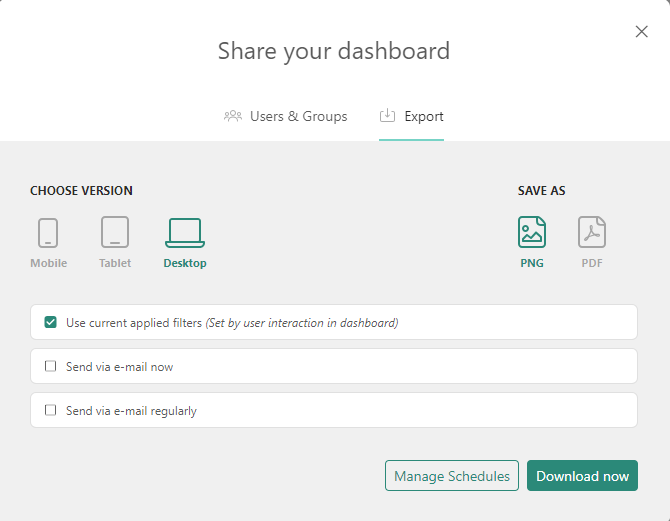Pick the PDF document file icon
Image resolution: width=670 pixels, height=521 pixels.
pyautogui.click(x=592, y=233)
